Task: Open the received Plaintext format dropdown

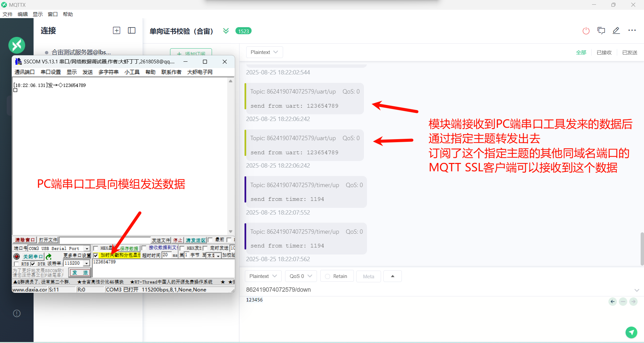Action: [x=264, y=52]
